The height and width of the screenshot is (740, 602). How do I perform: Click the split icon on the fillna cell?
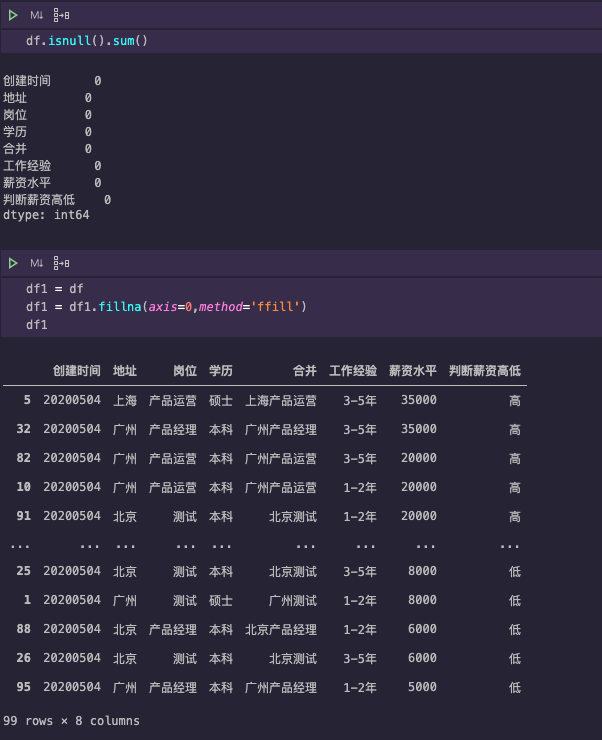coord(62,263)
